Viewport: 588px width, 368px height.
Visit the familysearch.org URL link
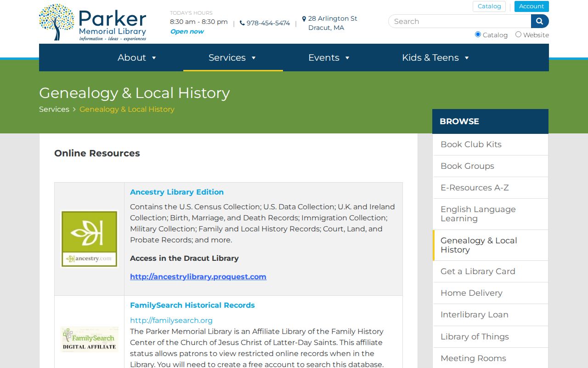click(x=171, y=320)
